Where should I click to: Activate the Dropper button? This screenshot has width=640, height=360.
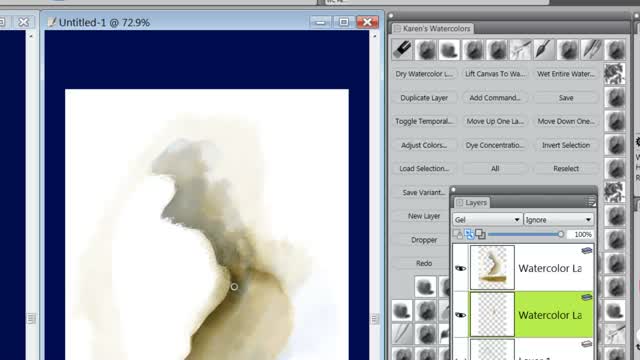(421, 240)
